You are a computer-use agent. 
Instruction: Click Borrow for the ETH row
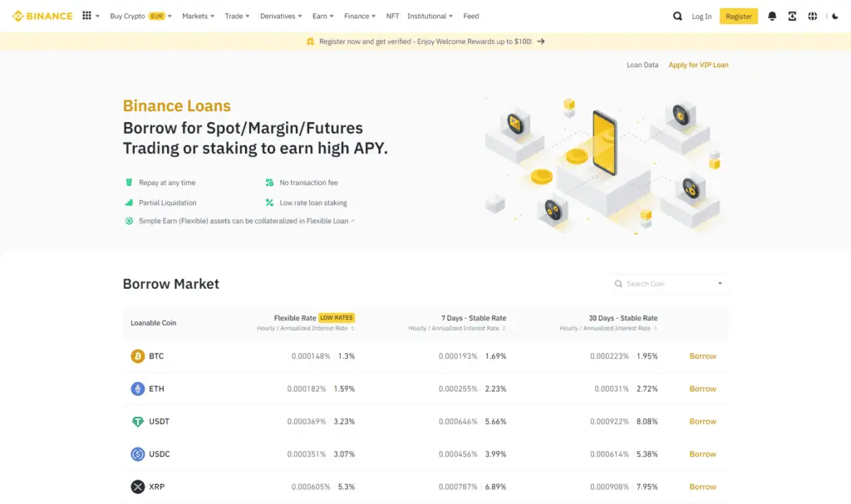click(x=702, y=389)
